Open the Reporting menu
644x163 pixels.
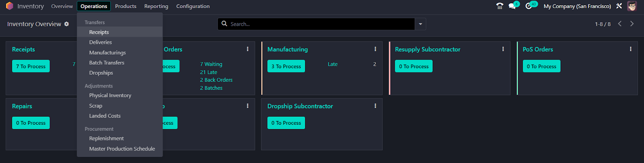156,6
